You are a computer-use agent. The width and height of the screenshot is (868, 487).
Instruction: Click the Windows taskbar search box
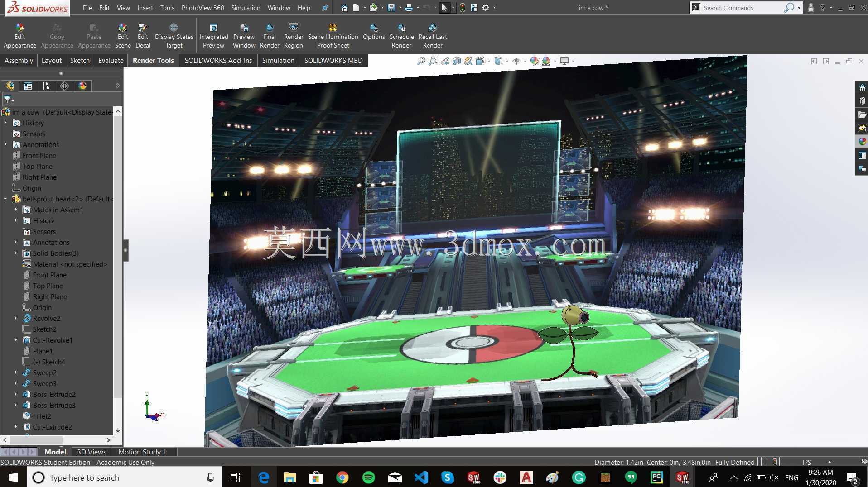125,477
